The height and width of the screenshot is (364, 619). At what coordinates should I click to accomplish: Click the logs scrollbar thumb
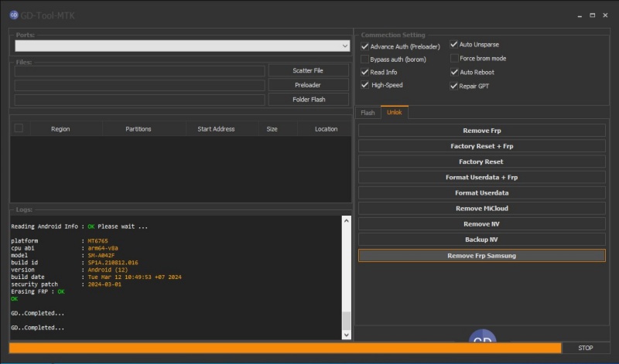346,321
